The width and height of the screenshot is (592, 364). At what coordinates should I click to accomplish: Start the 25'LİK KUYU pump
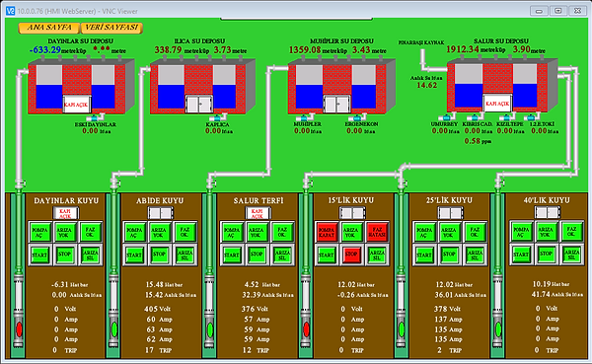point(424,255)
